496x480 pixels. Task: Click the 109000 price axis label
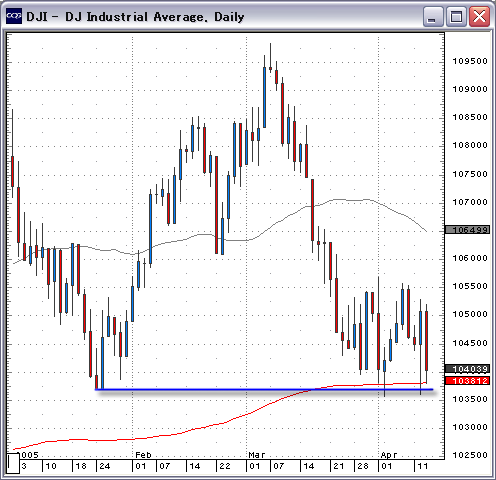tap(470, 89)
